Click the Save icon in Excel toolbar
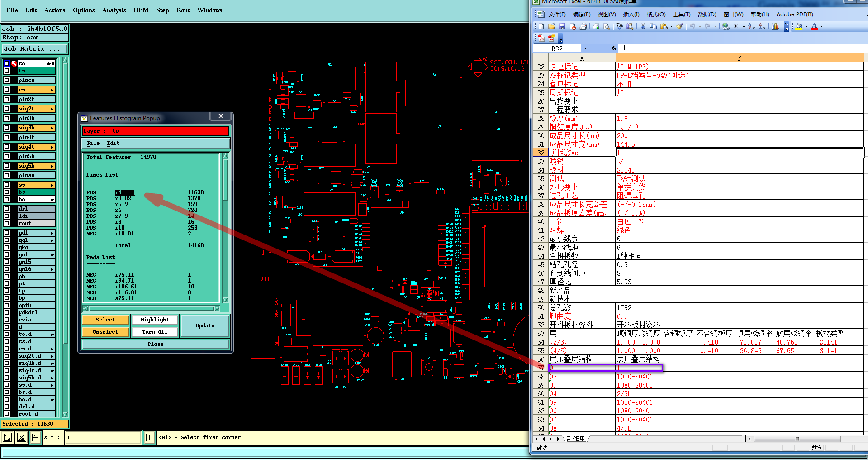Screen dimensions: 868x460 tap(562, 26)
